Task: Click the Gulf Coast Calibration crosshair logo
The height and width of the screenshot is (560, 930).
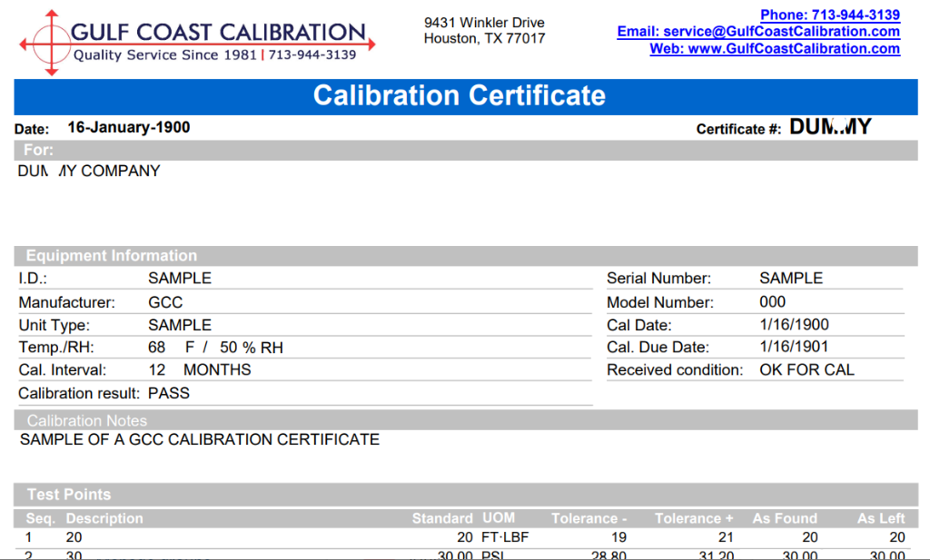Action: coord(51,42)
